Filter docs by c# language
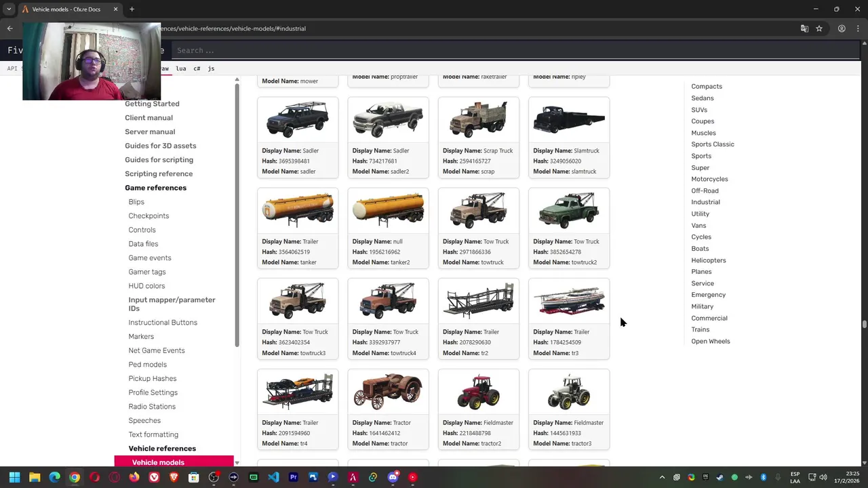868x488 pixels. coord(197,68)
